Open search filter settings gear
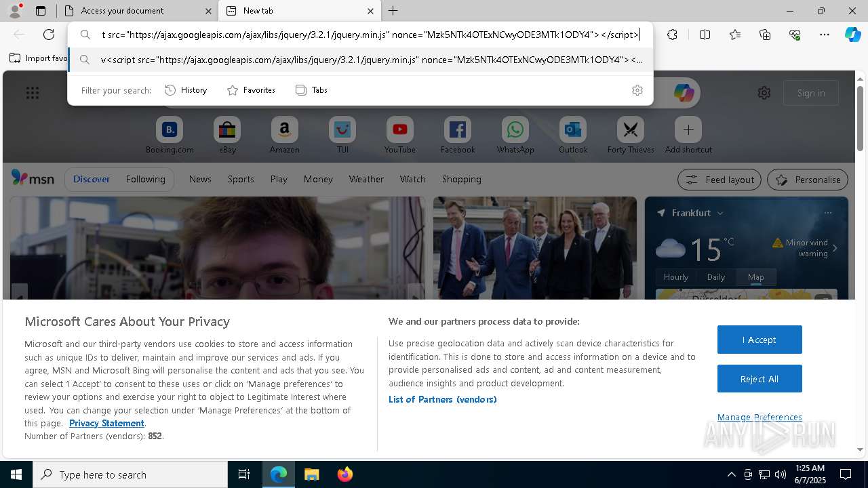The image size is (868, 488). tap(637, 90)
